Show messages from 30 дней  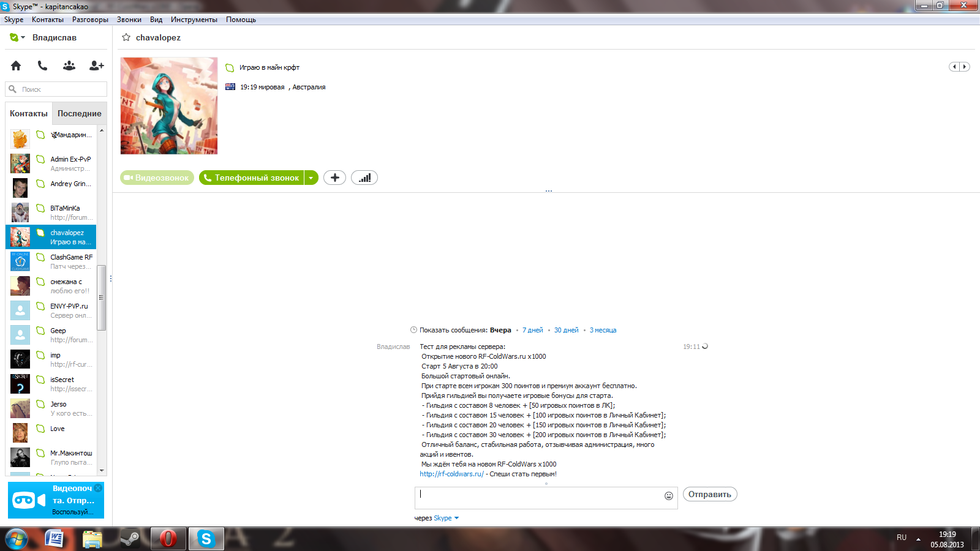coord(566,330)
